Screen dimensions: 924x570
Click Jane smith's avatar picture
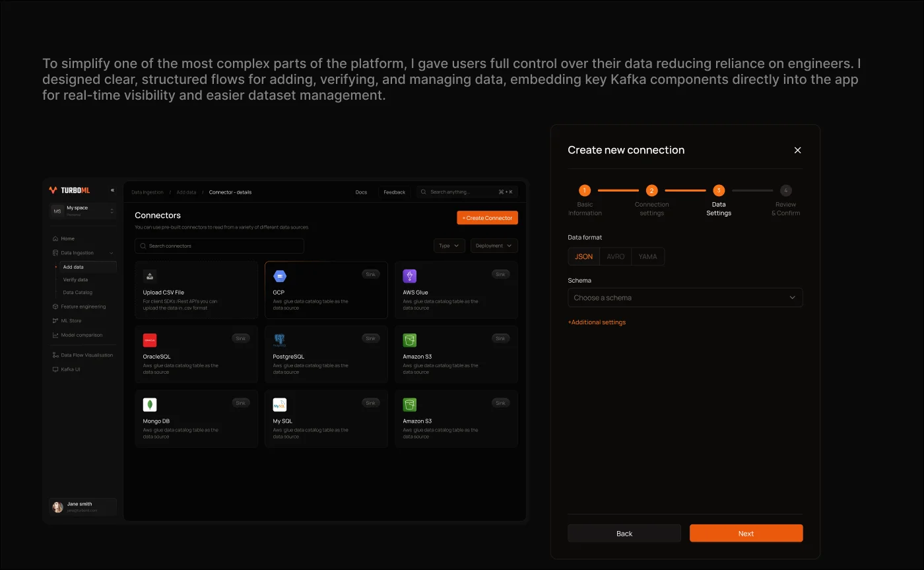point(58,507)
